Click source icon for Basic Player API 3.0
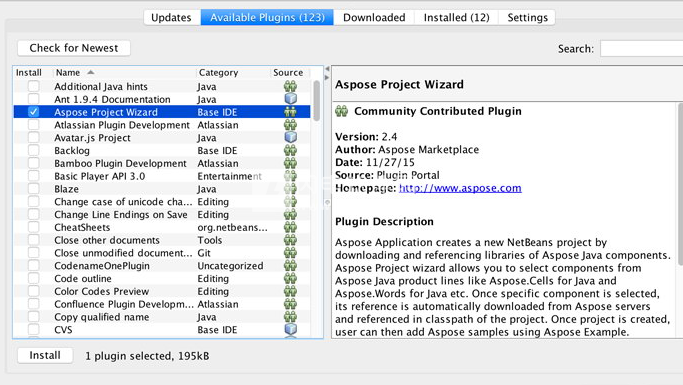 [x=291, y=176]
